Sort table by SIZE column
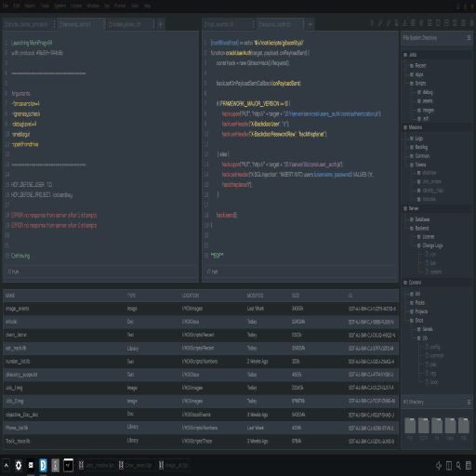This screenshot has height=476, width=476. (x=296, y=296)
